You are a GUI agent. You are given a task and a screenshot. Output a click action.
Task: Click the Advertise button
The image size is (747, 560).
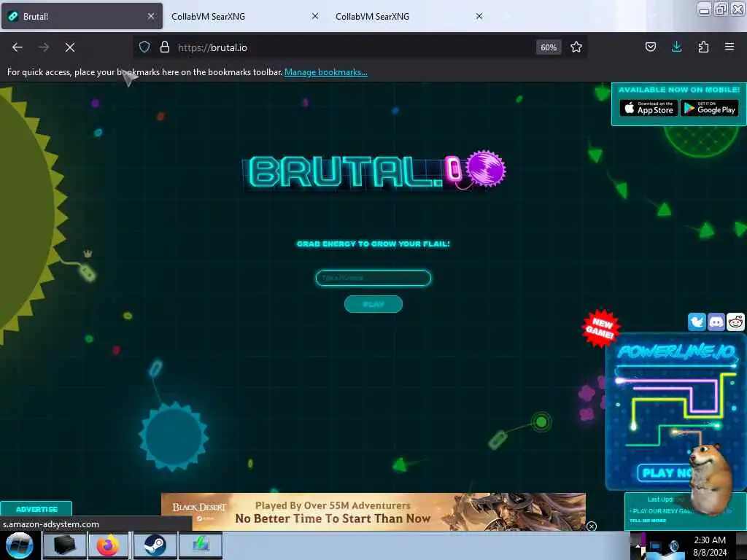[x=36, y=509]
